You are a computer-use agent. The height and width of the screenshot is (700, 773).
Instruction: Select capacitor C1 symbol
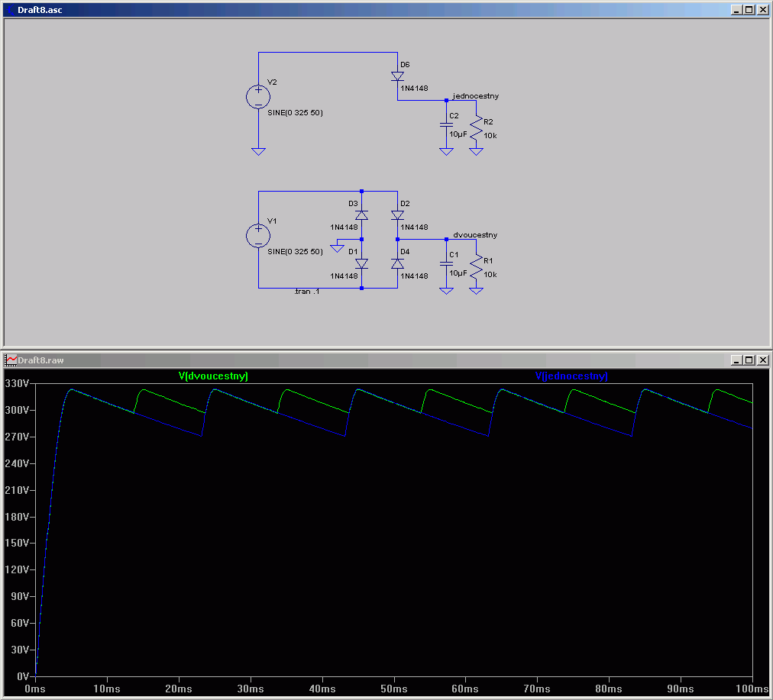pyautogui.click(x=446, y=263)
